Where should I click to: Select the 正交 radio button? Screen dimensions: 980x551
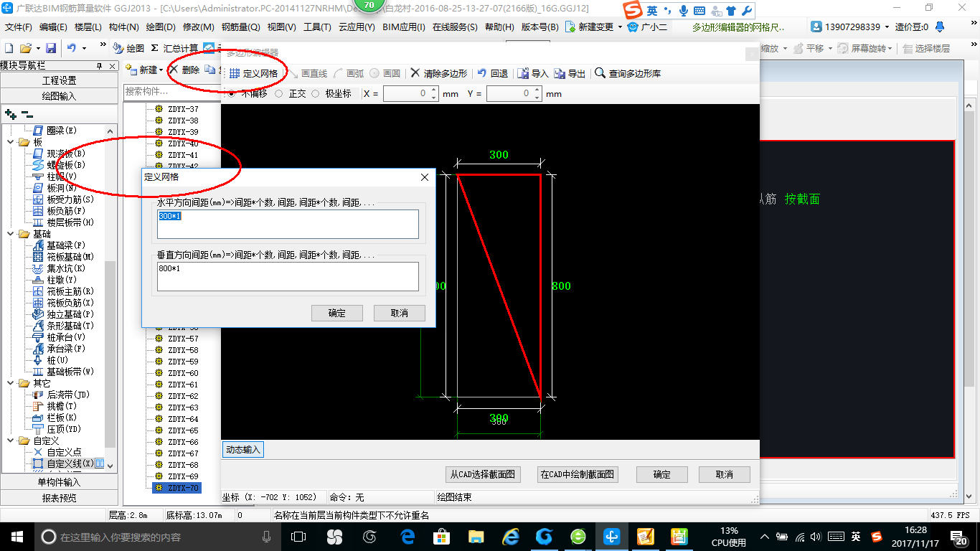278,93
